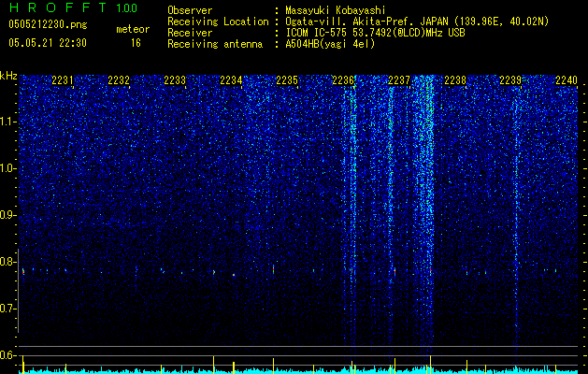588x374 pixels.
Task: Click the 2238 time marker
Action: (455, 79)
